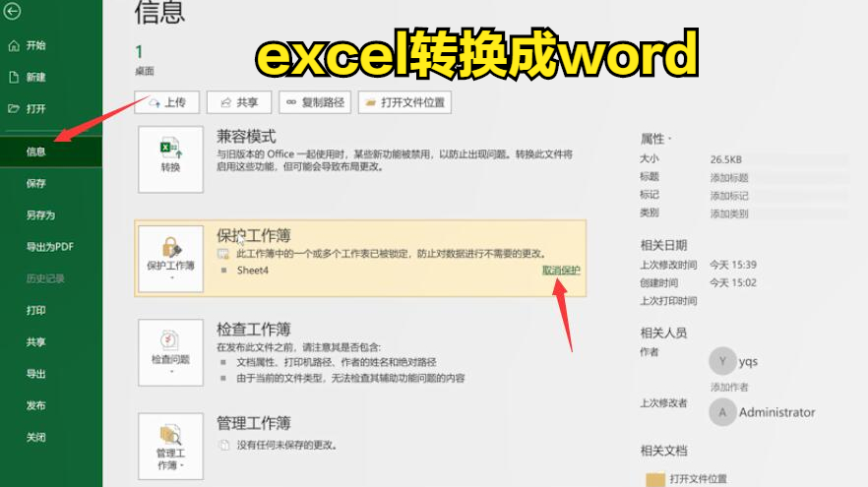
Task: Click the folder icon under 相关文档
Action: tap(655, 480)
